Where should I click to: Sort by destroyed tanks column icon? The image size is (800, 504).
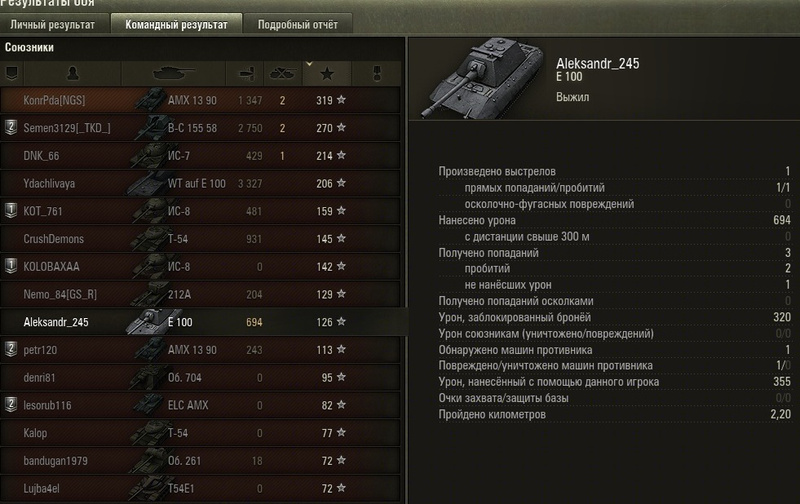(283, 74)
